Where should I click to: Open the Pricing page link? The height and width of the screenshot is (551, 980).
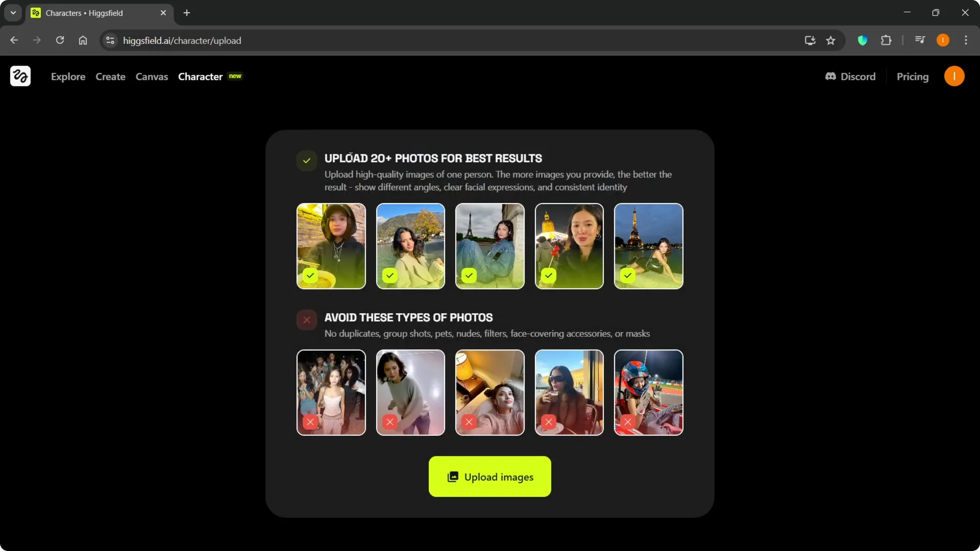[x=913, y=77]
